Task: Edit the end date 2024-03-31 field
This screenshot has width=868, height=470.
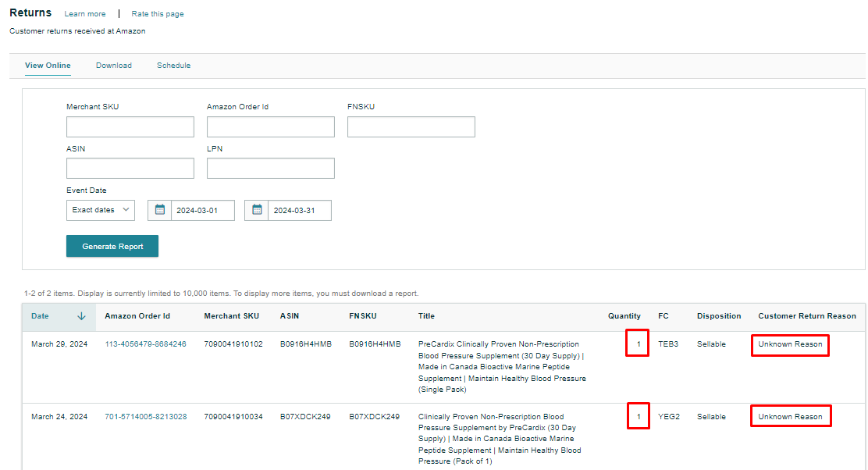Action: click(x=300, y=210)
